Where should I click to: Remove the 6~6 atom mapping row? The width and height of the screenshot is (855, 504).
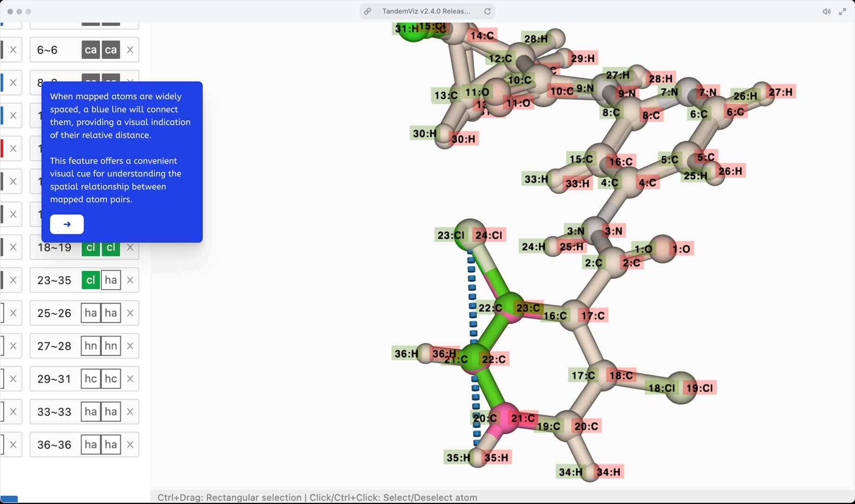(x=130, y=50)
